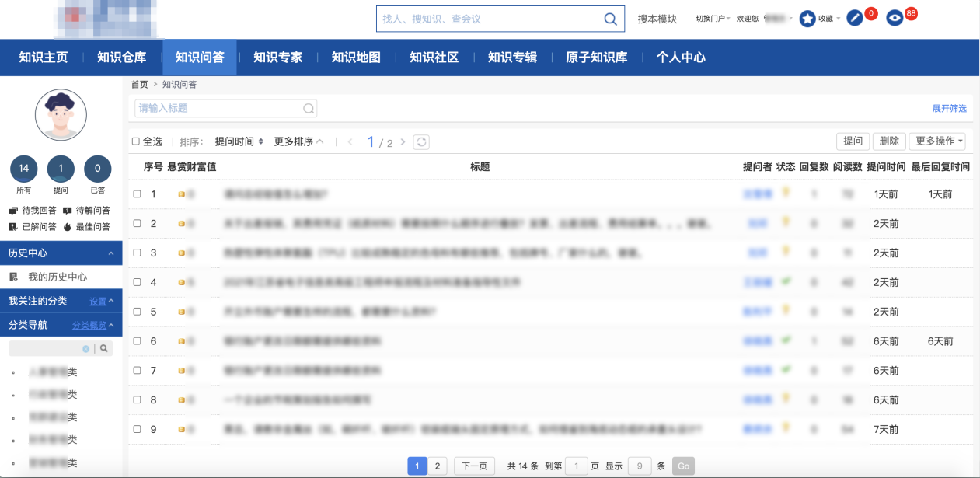
Task: Open the 知识地图 navigation tab
Action: pyautogui.click(x=355, y=57)
